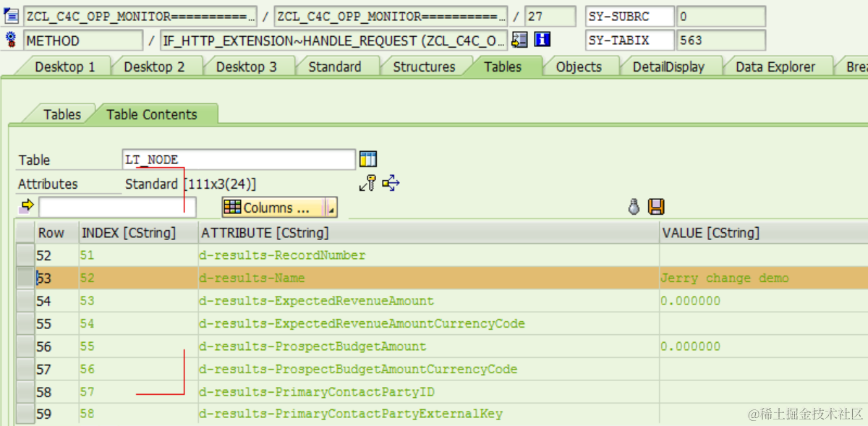
Task: Open the Columns dropdown arrow
Action: [x=331, y=208]
